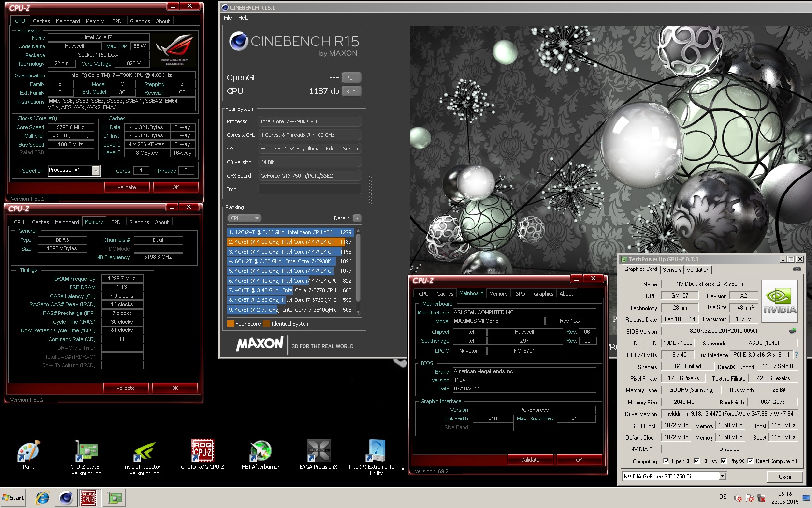
Task: Toggle the OpenCL checkbox in GPU-Z
Action: tap(666, 461)
